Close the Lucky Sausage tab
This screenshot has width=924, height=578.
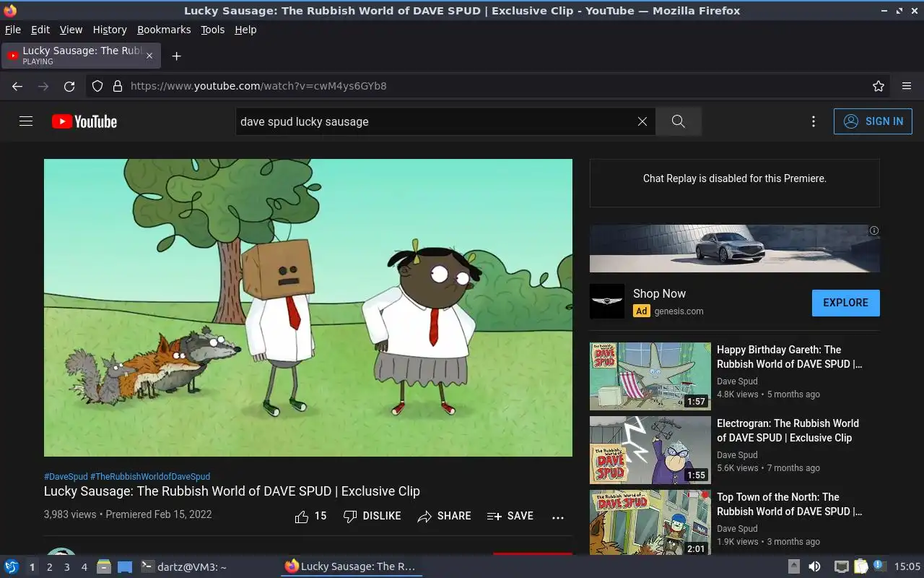[x=149, y=56]
